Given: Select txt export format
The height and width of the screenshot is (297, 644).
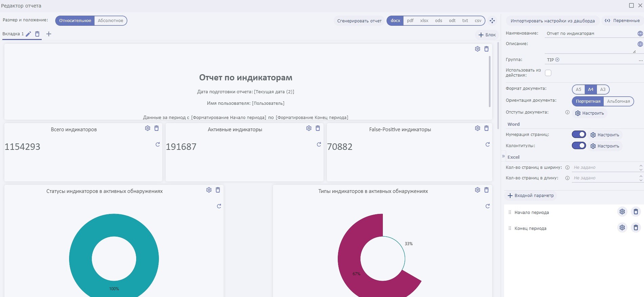Looking at the screenshot, I should 465,21.
